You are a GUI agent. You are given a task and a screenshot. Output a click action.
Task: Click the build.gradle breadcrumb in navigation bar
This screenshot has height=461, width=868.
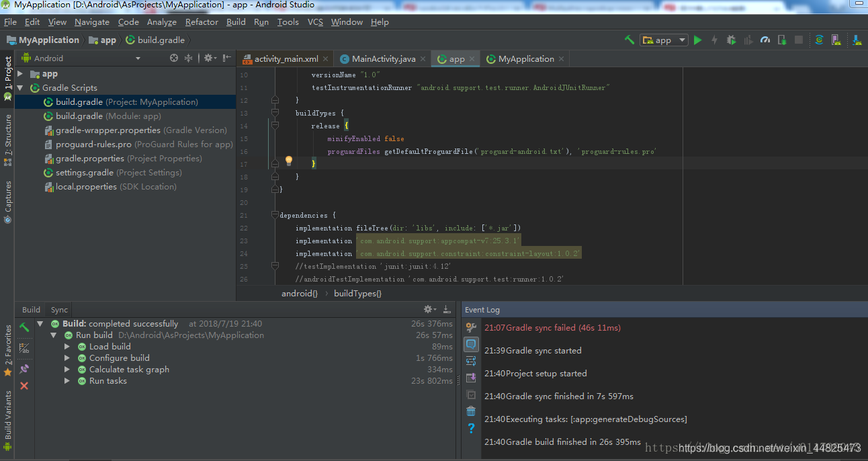[155, 40]
